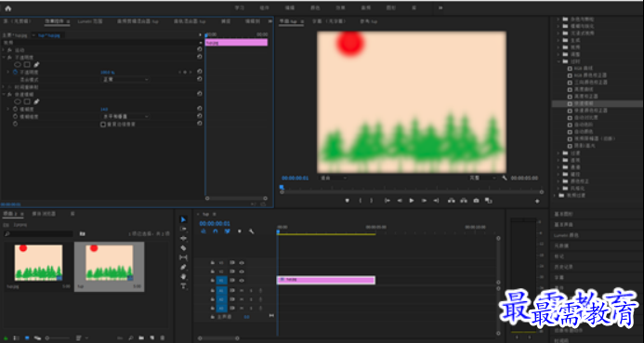Reset the Blurriness parameter
Image resolution: width=644 pixels, height=343 pixels.
[x=200, y=109]
